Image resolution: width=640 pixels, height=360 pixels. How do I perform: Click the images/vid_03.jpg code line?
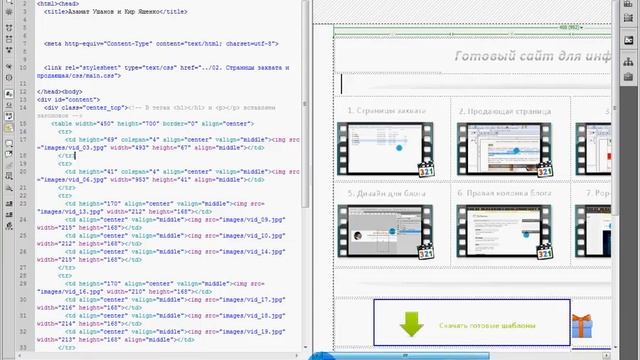point(168,144)
